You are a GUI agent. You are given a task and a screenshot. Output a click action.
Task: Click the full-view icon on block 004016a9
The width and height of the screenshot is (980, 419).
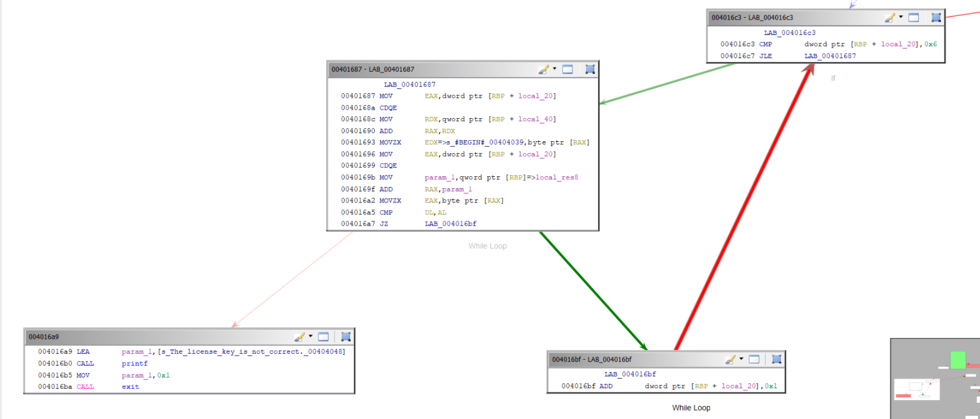pos(323,337)
